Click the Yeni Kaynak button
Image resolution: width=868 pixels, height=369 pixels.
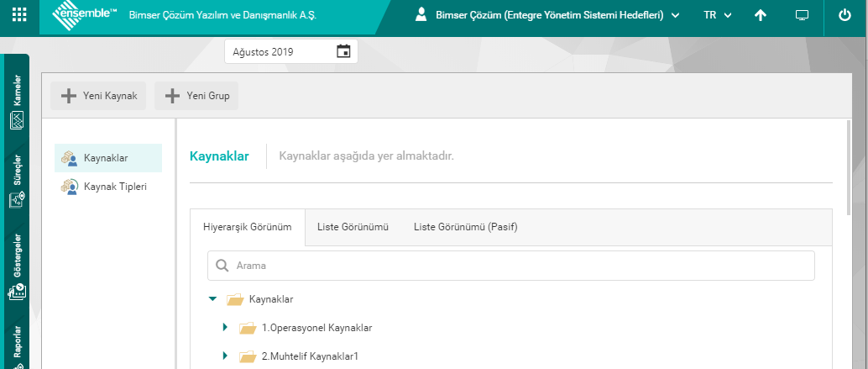[x=99, y=96]
